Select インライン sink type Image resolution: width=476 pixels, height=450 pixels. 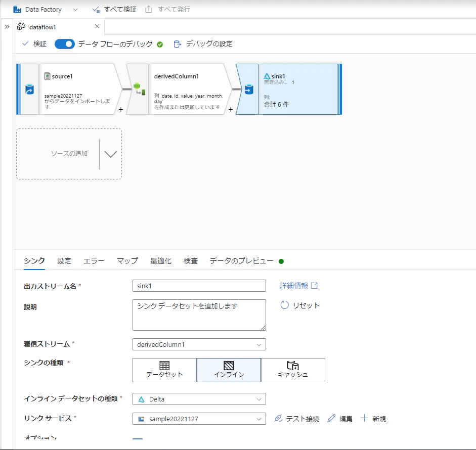coord(229,370)
